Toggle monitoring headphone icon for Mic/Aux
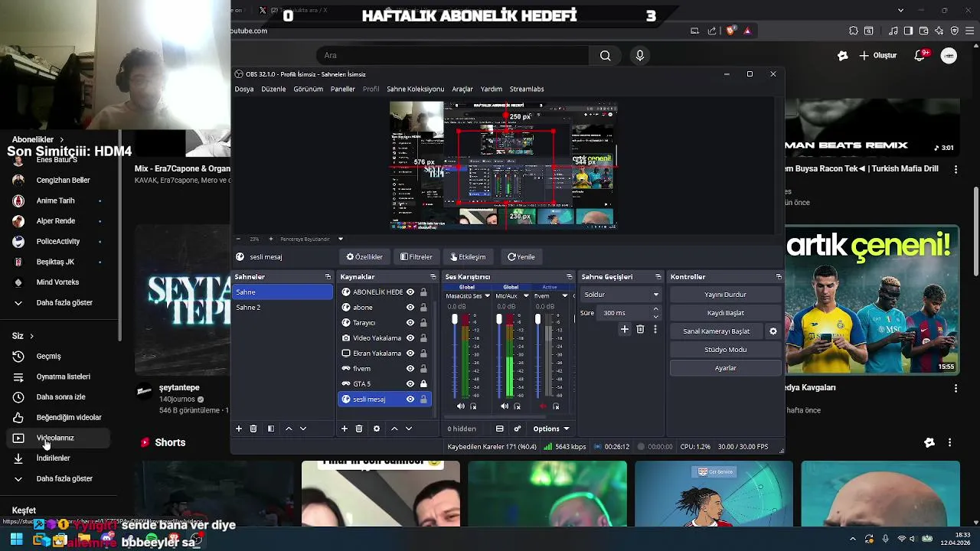 coord(517,406)
